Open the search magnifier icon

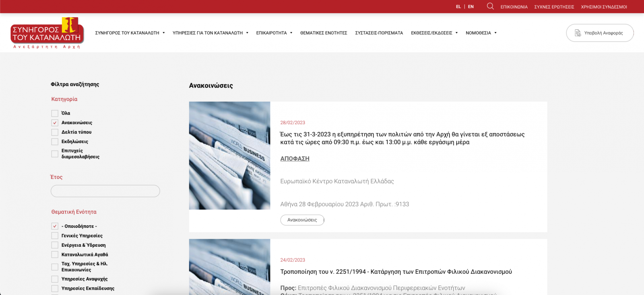[x=490, y=6]
